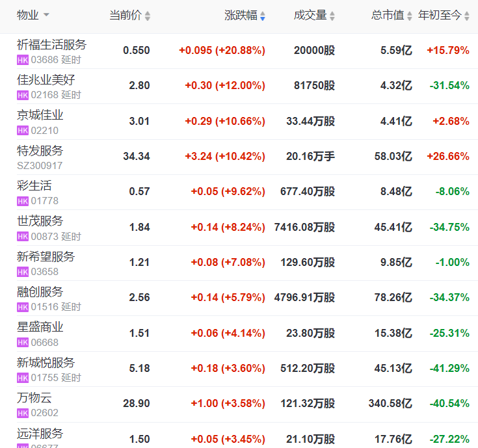Open stock 彩生活
478x448 pixels.
tap(34, 185)
